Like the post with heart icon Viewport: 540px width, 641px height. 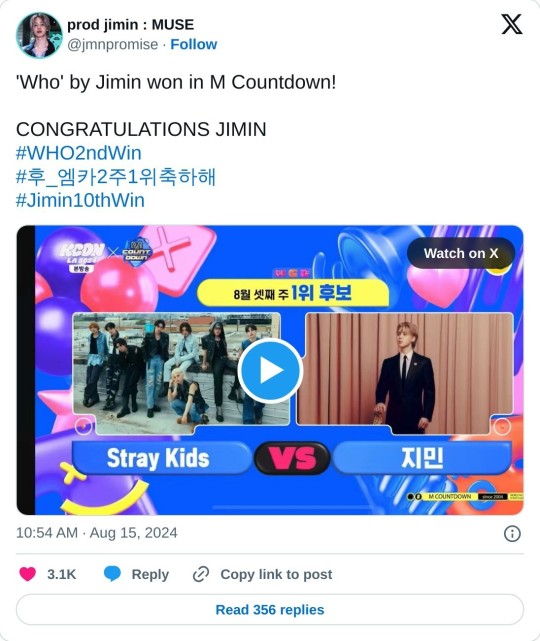28,574
